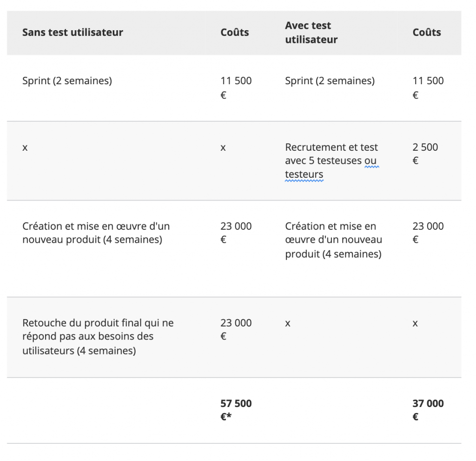
Task: Click the '23 000 €' cost beside Retouche row
Action: point(236,329)
